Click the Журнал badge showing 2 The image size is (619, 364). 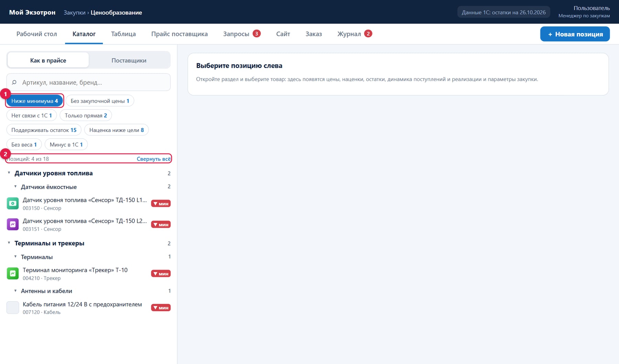click(x=368, y=34)
